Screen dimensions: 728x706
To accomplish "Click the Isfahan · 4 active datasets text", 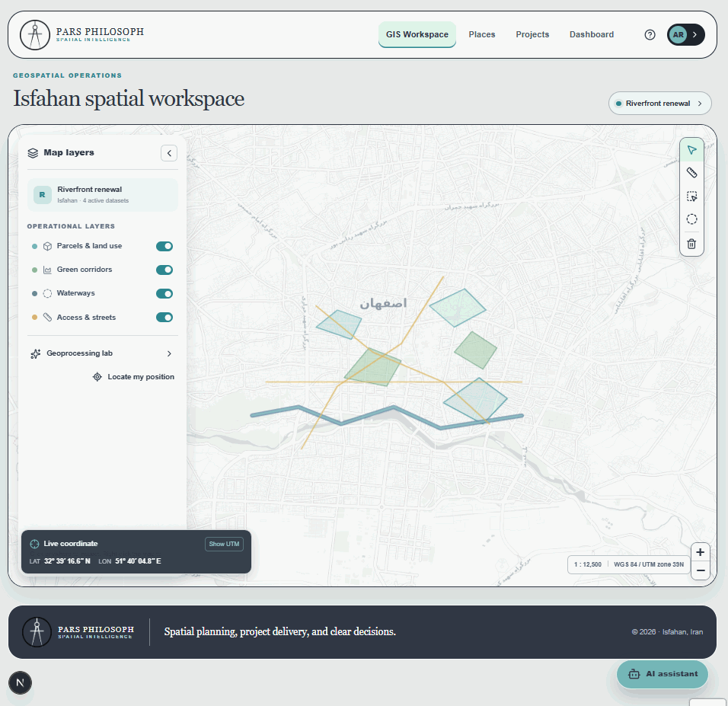I will [x=93, y=200].
